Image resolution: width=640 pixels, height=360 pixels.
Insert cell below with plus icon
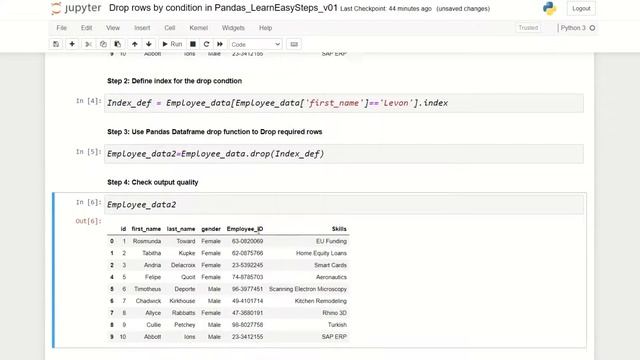(72, 44)
